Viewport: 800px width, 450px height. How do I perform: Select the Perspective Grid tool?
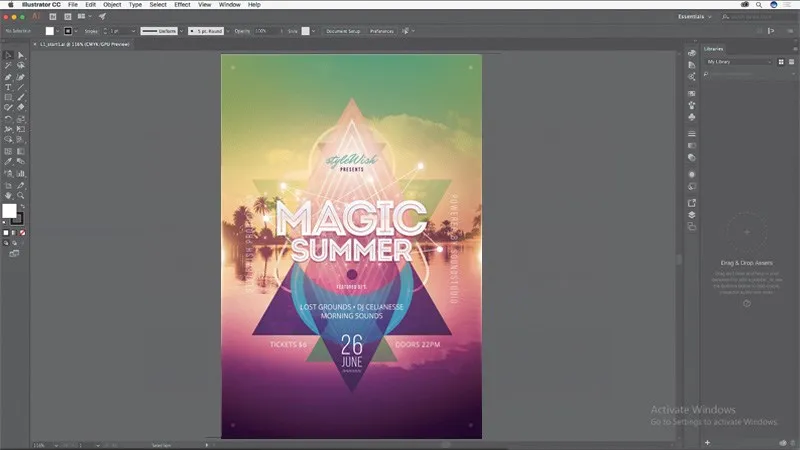(x=21, y=139)
